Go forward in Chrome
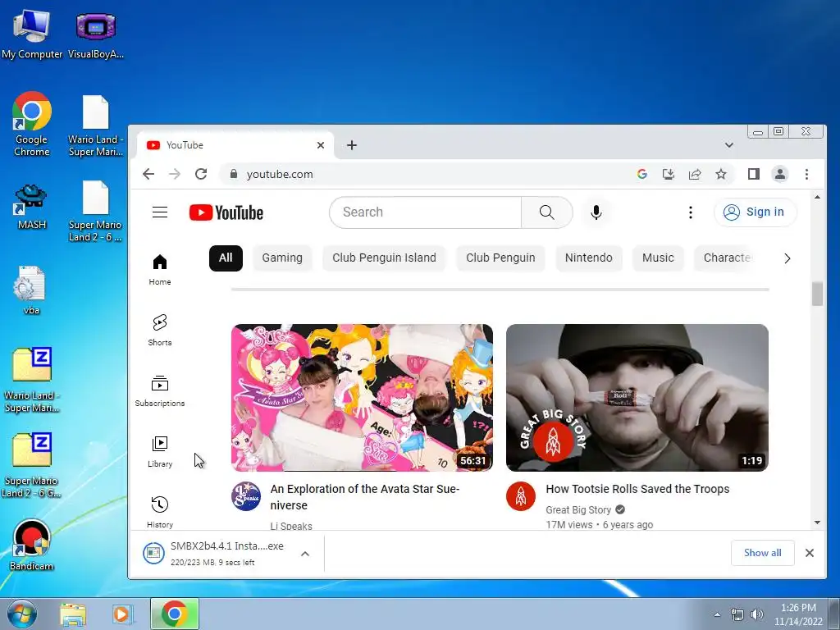 175,174
